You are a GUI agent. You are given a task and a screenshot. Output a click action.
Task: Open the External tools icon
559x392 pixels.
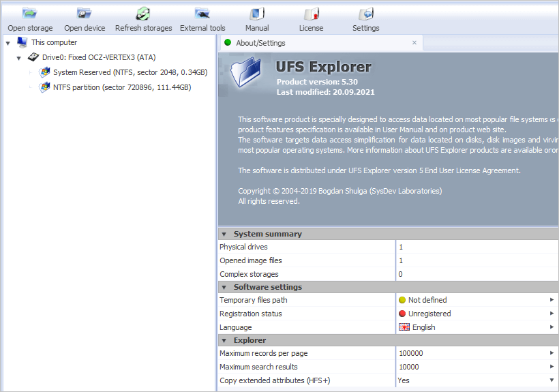pos(202,14)
